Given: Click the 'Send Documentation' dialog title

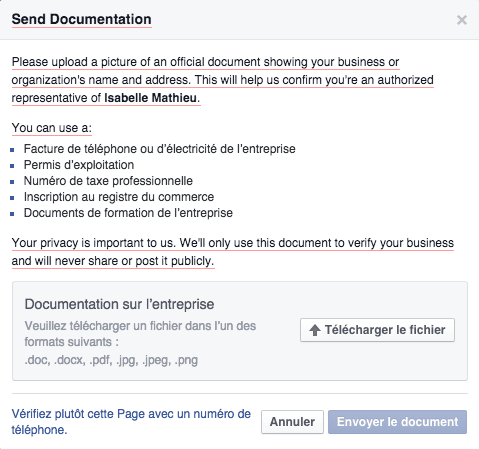Looking at the screenshot, I should (82, 19).
